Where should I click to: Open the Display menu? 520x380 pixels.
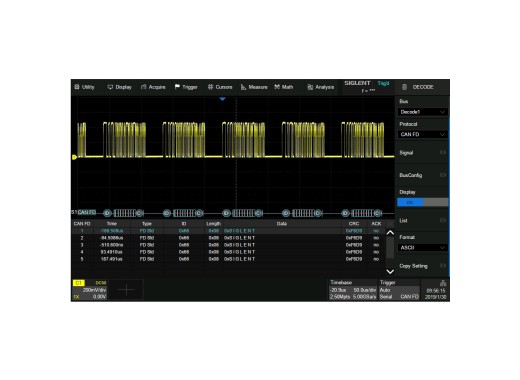[119, 87]
